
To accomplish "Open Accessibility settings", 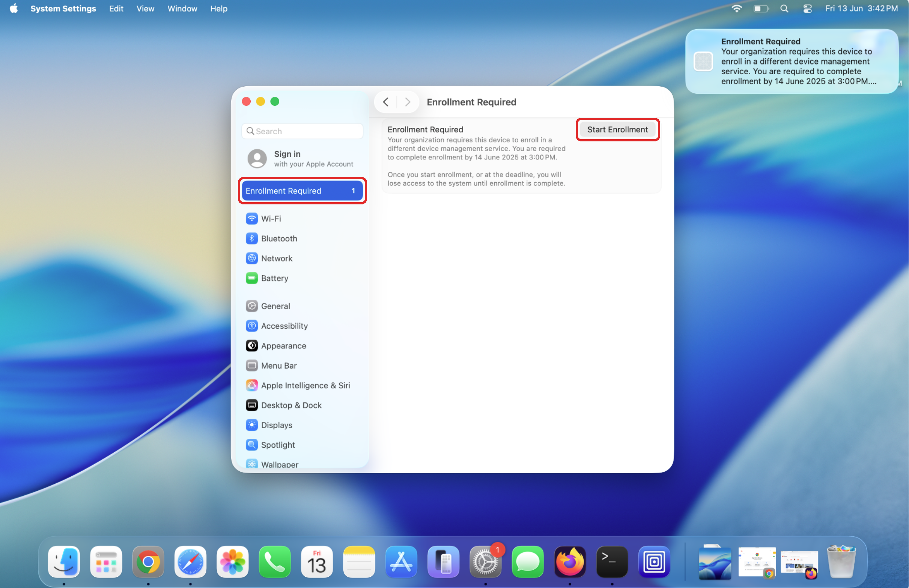I will coord(302,326).
